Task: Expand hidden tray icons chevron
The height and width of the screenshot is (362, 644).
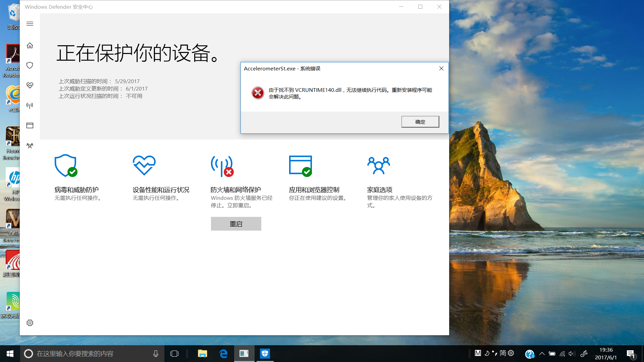Action: click(x=542, y=354)
